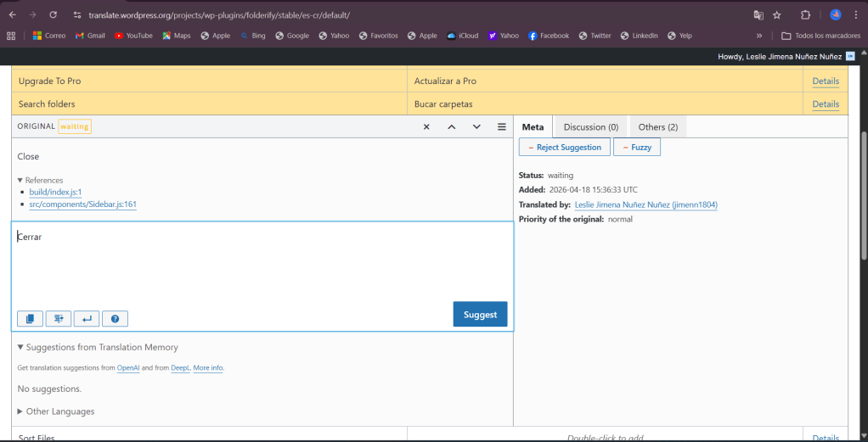Screen dimensions: 868x442
Task: Open the browser Google Translate icon
Action: (x=758, y=15)
